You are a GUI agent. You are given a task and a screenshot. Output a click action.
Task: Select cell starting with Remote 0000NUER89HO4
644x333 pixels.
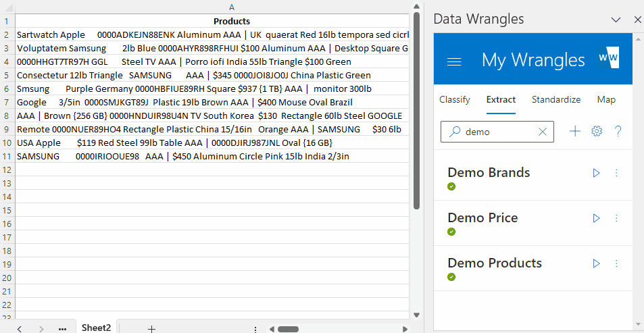(x=212, y=129)
